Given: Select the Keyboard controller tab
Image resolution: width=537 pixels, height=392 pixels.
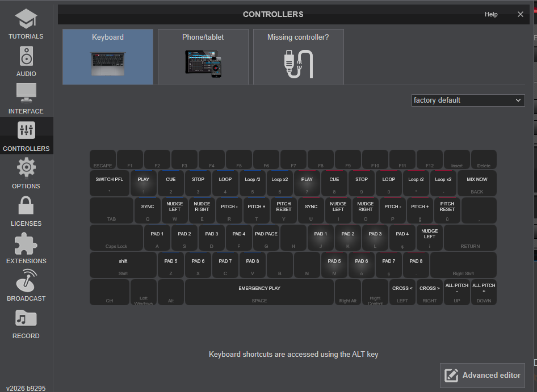Looking at the screenshot, I should click(108, 57).
